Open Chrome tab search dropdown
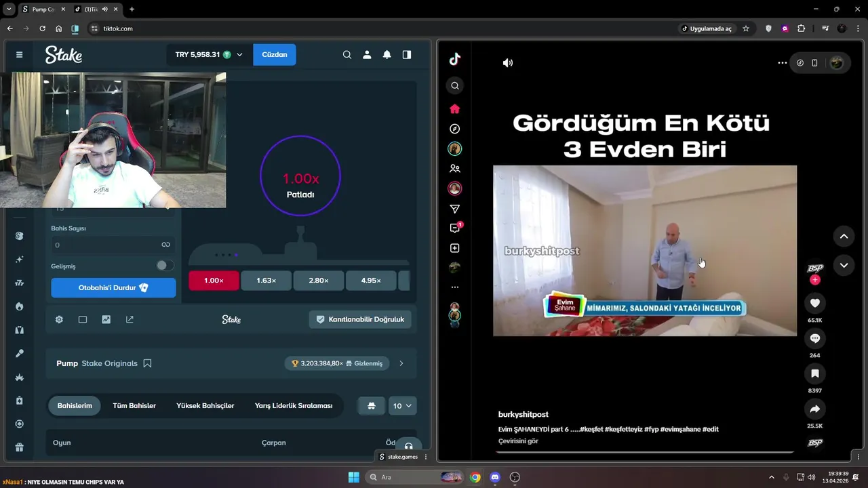 [9, 9]
